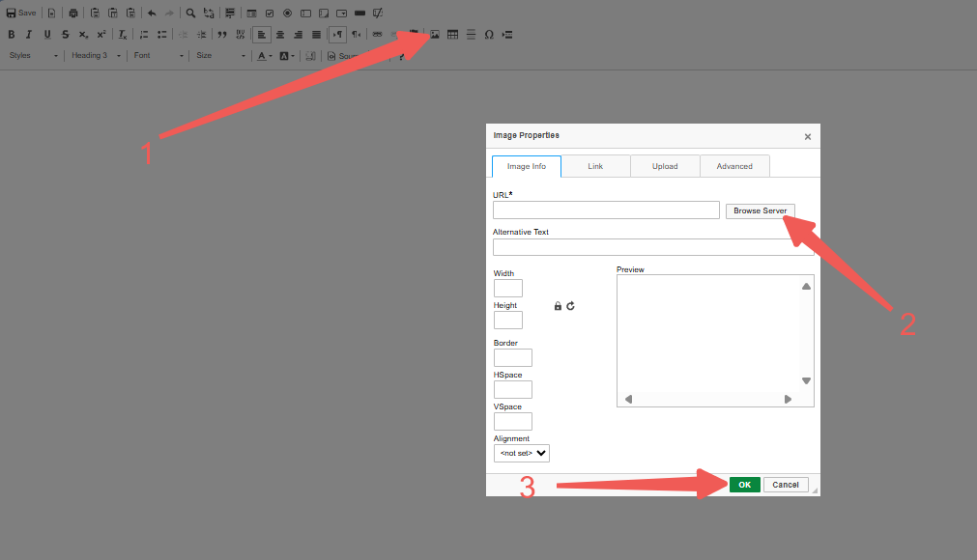Image resolution: width=977 pixels, height=560 pixels.
Task: Open the Styles dropdown
Action: 34,55
